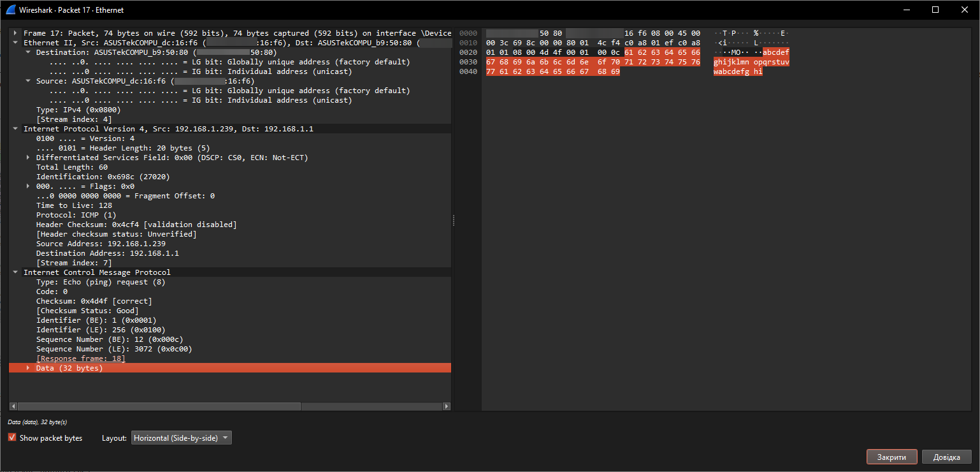
Task: Expand the Frame 17 tree node
Action: click(x=15, y=33)
